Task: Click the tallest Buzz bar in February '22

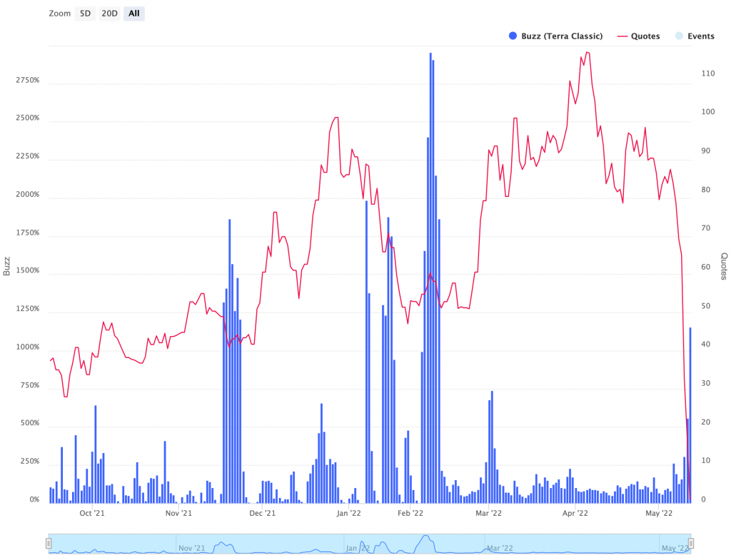Action: (430, 278)
